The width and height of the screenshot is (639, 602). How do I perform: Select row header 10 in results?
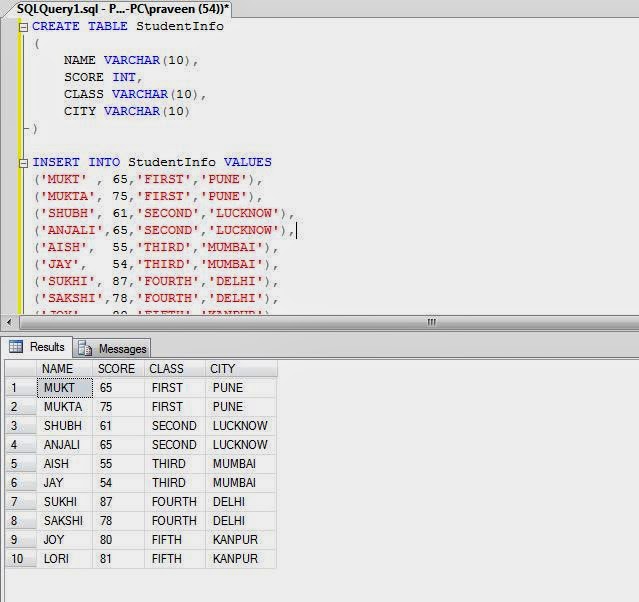(21, 559)
